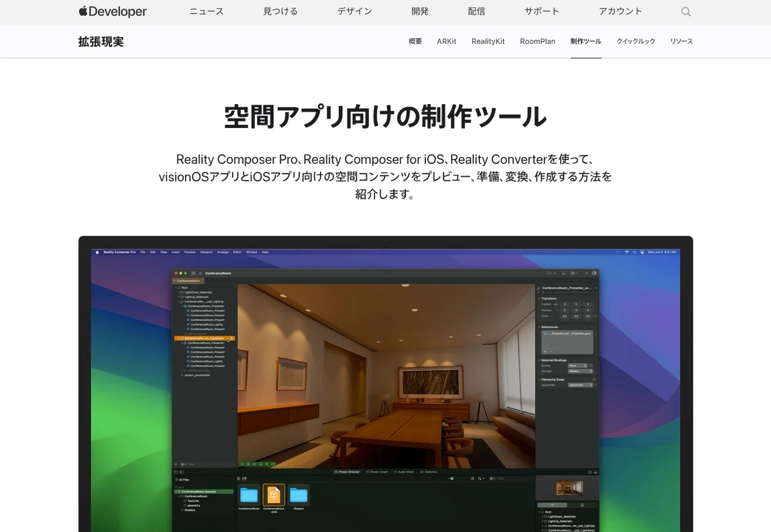Click the Control Center icon in the Mac menu bar
The width and height of the screenshot is (771, 532).
[642, 252]
